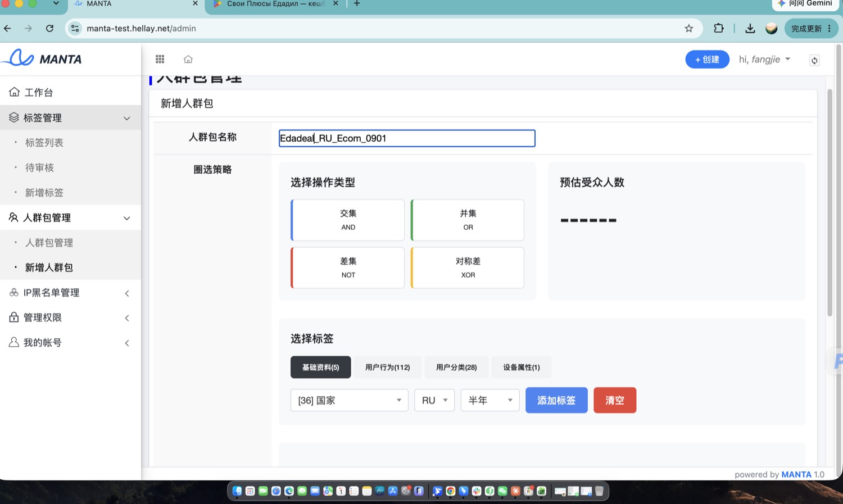
Task: Open WeChat from the Dock
Action: (x=502, y=491)
